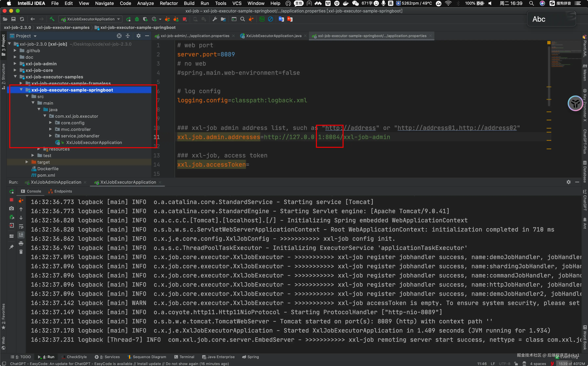This screenshot has width=588, height=366.
Task: Click Run with Coverage toolbar icon
Action: (145, 19)
